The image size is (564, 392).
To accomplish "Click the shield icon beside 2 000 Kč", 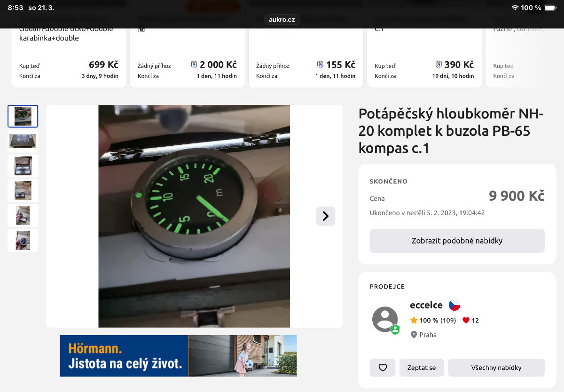I will pyautogui.click(x=194, y=65).
